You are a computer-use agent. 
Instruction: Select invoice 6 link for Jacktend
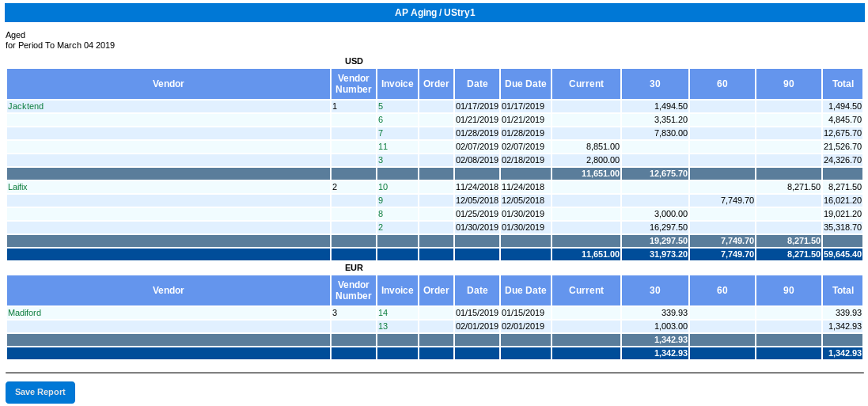(x=381, y=120)
